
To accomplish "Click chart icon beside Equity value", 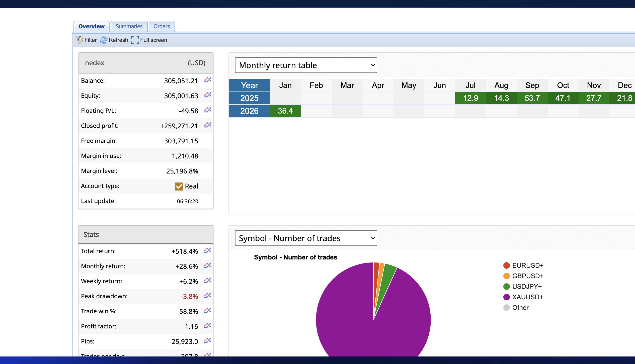I will pyautogui.click(x=207, y=95).
